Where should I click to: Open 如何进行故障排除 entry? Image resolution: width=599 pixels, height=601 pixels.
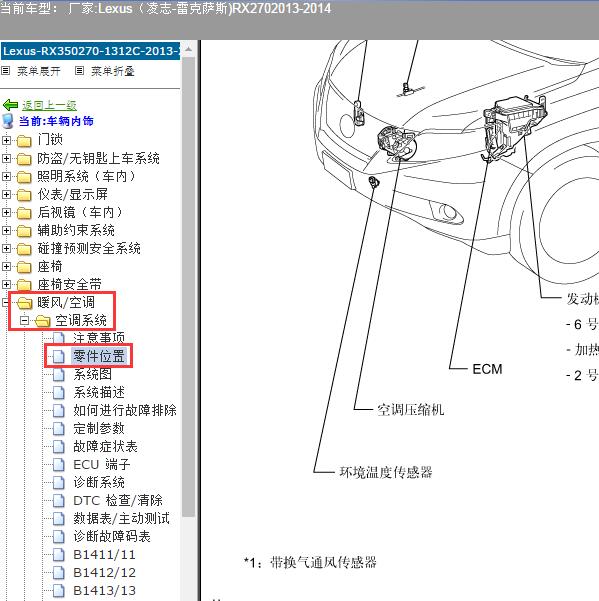pyautogui.click(x=125, y=411)
